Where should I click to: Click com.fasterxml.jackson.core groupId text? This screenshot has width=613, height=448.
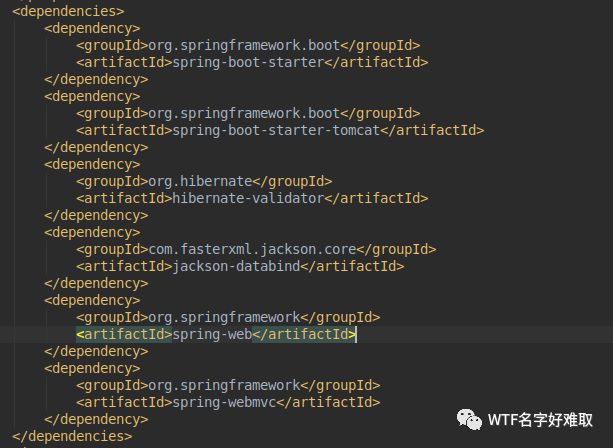(252, 249)
